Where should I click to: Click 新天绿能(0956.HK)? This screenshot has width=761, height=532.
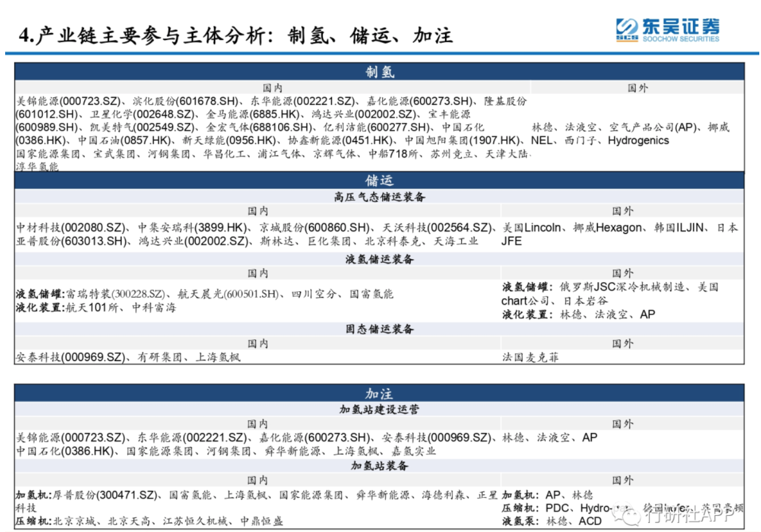coord(229,141)
